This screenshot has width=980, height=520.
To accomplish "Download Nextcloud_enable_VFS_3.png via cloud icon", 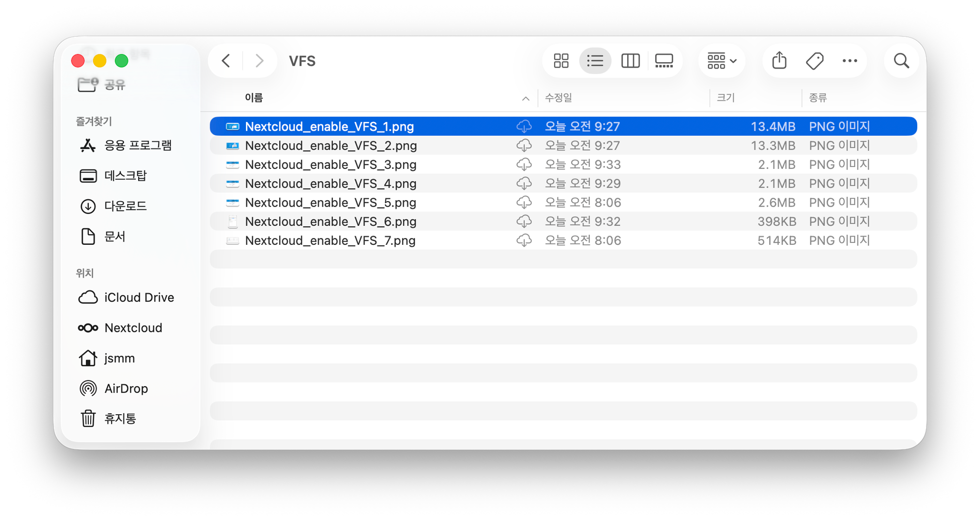I will point(524,165).
